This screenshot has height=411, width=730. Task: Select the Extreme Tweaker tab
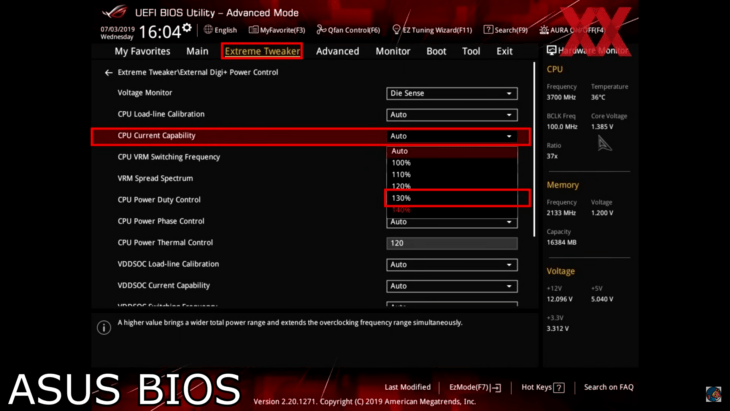point(262,51)
